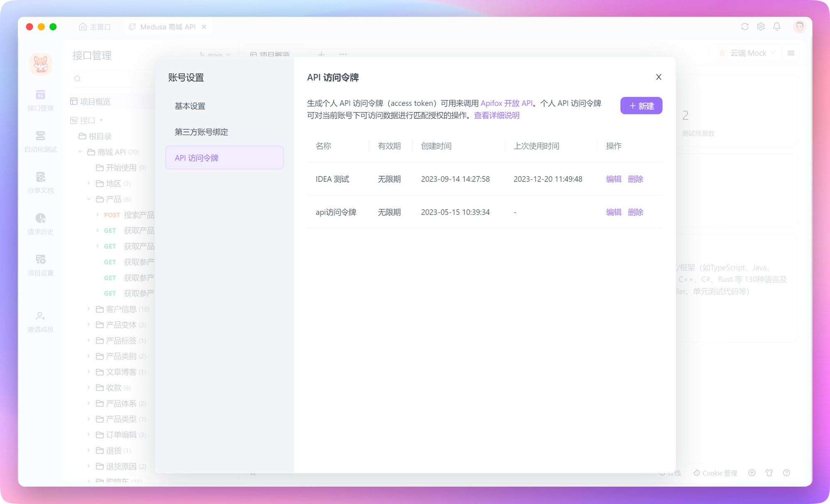Open 接口管理 in sidebar
This screenshot has width=830, height=504.
point(41,101)
